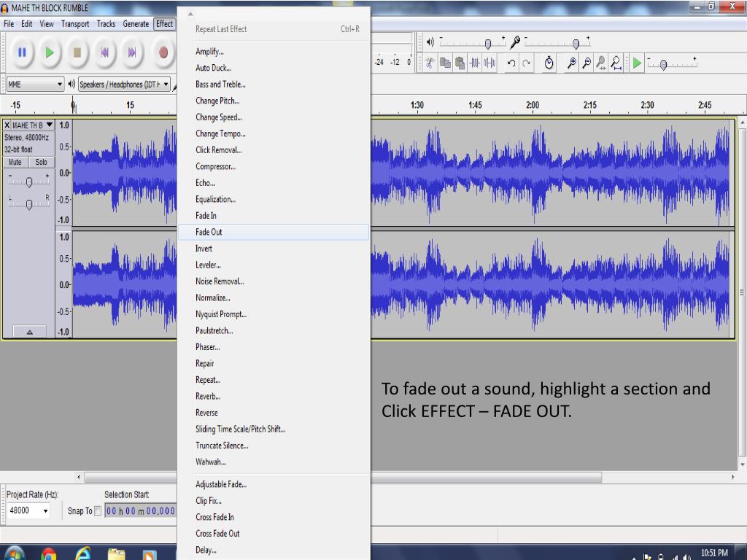Click the playback speed slider handle

pyautogui.click(x=663, y=65)
